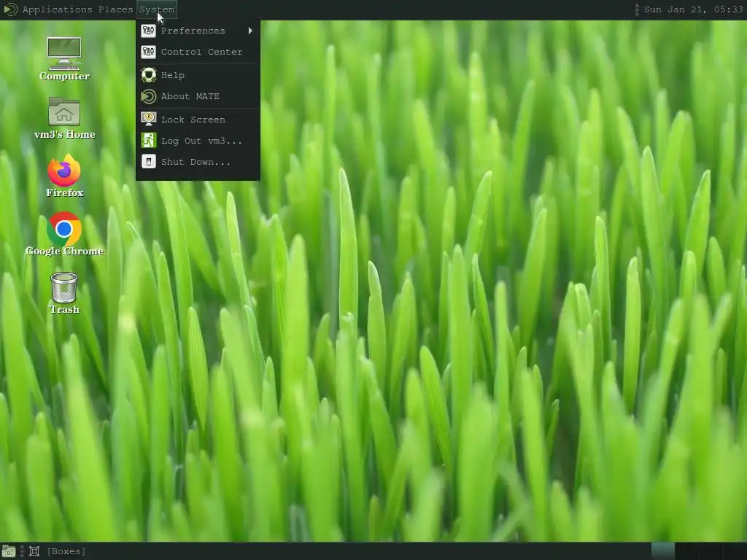Expand the Preferences submenu arrow
Image resolution: width=747 pixels, height=560 pixels.
[250, 31]
